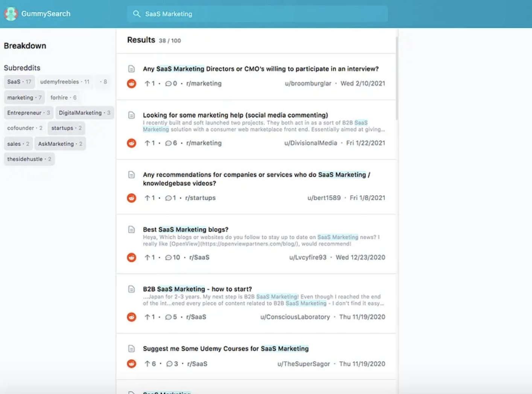532x394 pixels.
Task: Click r/marketing on broomburglar's post
Action: (204, 84)
